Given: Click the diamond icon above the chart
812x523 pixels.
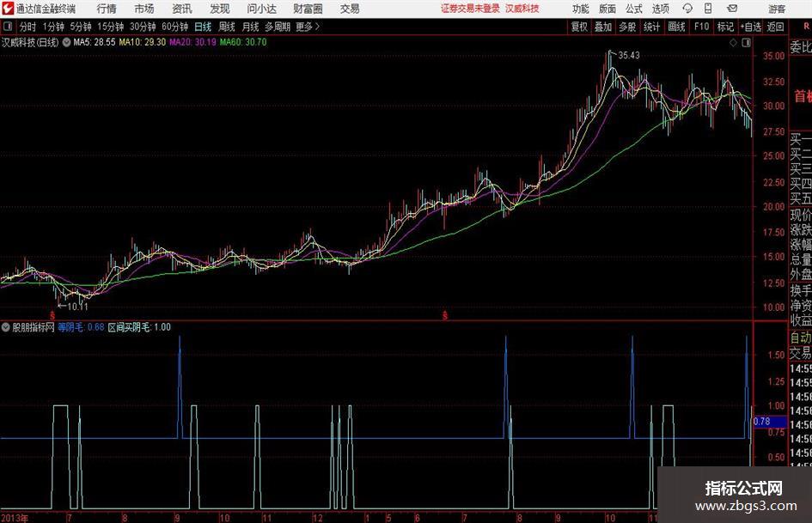Looking at the screenshot, I should 733,43.
